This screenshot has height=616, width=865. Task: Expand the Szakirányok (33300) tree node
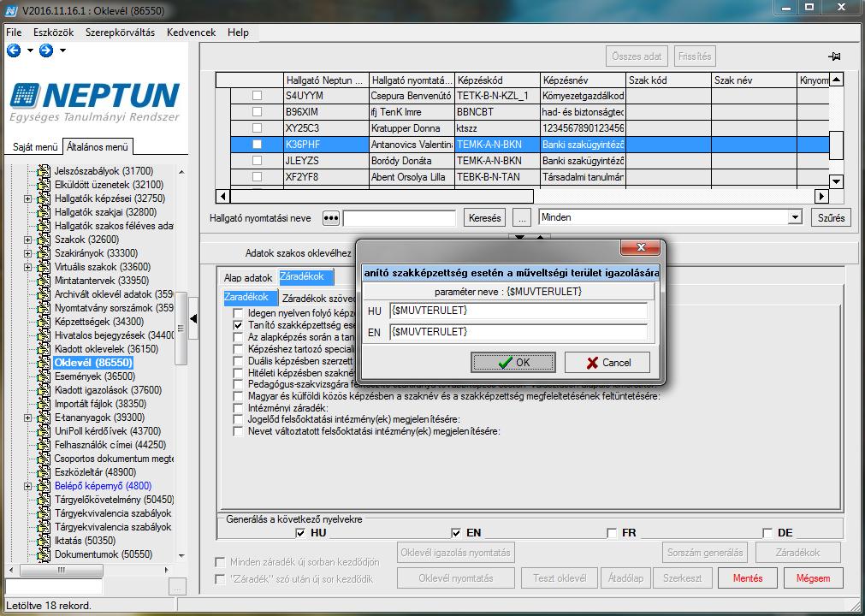tap(27, 254)
